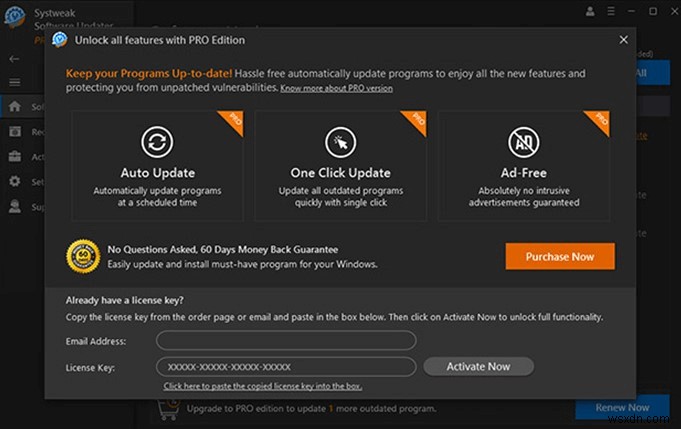681x429 pixels.
Task: Click the back arrow in the sidebar
Action: 14,58
